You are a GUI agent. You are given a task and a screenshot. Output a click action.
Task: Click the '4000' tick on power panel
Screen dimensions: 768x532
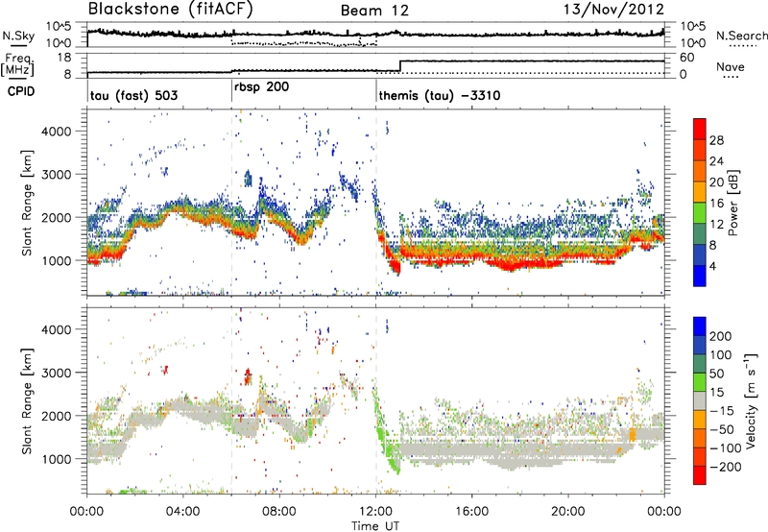56,132
